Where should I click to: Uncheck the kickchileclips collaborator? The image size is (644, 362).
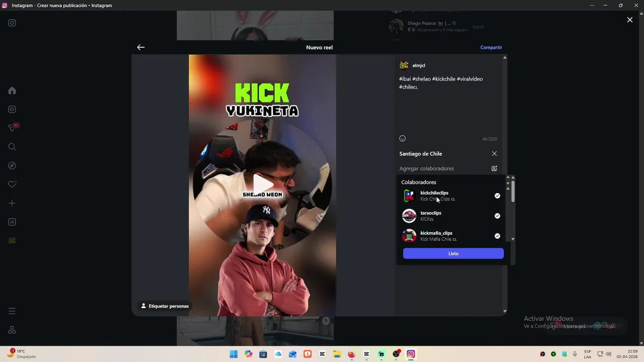(497, 196)
